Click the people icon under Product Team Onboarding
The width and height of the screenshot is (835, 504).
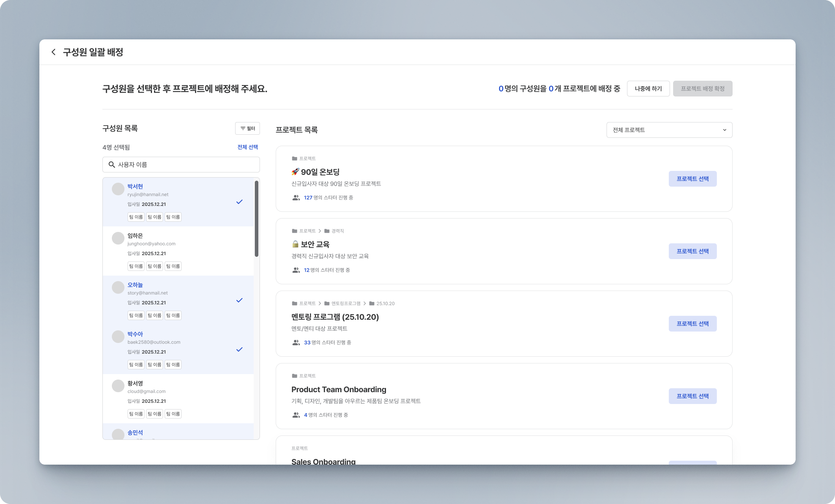[x=296, y=415]
